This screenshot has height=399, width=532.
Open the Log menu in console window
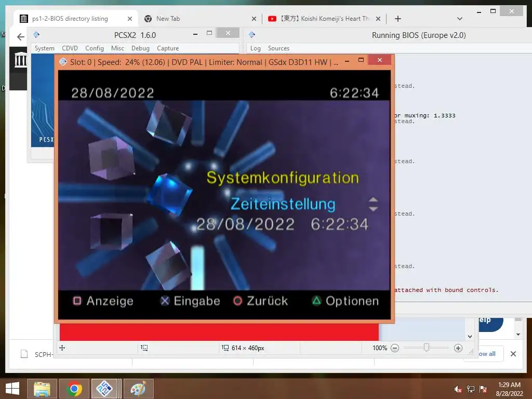tap(256, 48)
